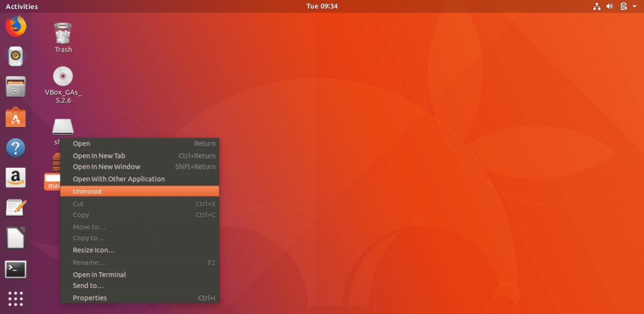Click the volume icon in top bar
Screen dimensions: 644x314
(610, 6)
